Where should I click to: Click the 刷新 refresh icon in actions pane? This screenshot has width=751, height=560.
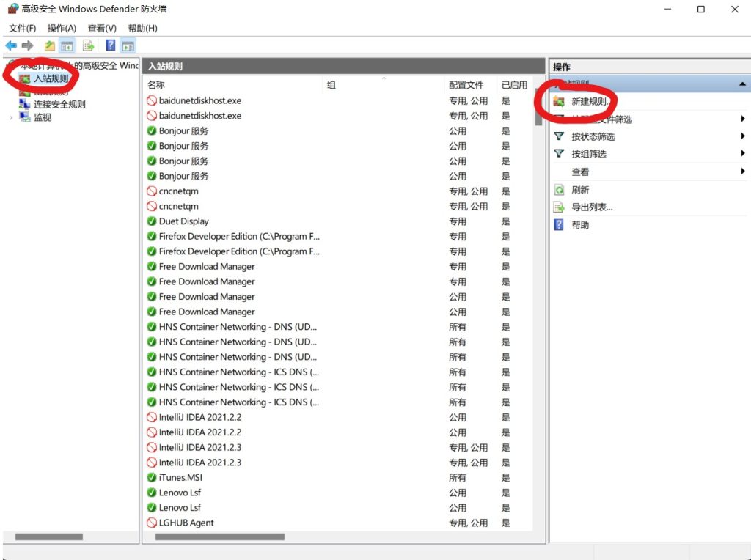(x=559, y=190)
